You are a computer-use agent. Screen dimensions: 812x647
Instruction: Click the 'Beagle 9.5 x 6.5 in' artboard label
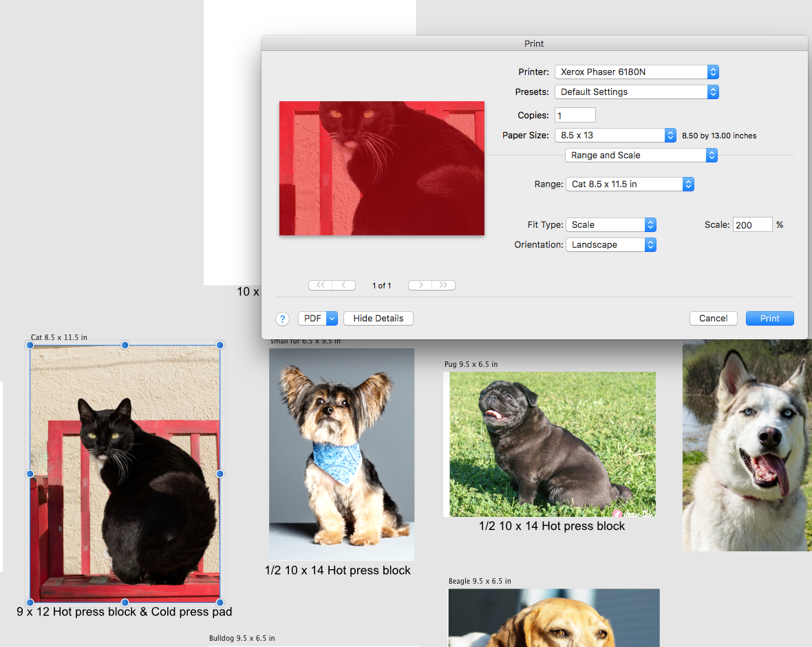pos(480,581)
